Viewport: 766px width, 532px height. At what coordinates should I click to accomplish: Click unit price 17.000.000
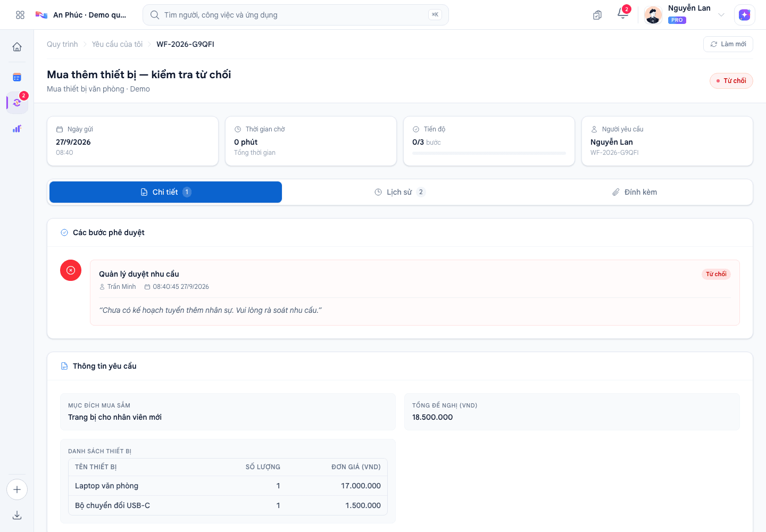point(361,486)
